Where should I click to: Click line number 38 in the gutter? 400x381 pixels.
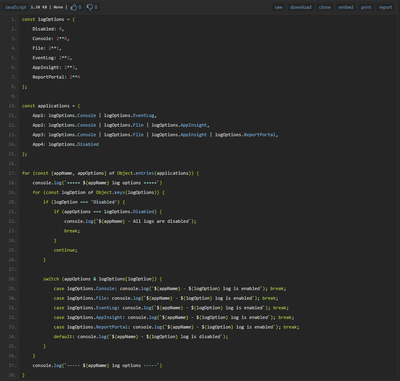coord(12,375)
